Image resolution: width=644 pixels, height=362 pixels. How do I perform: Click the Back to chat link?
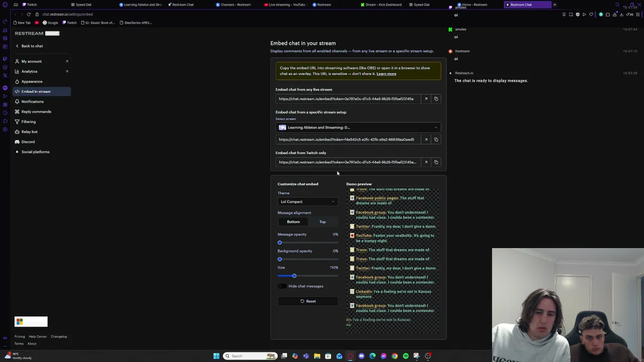point(29,46)
